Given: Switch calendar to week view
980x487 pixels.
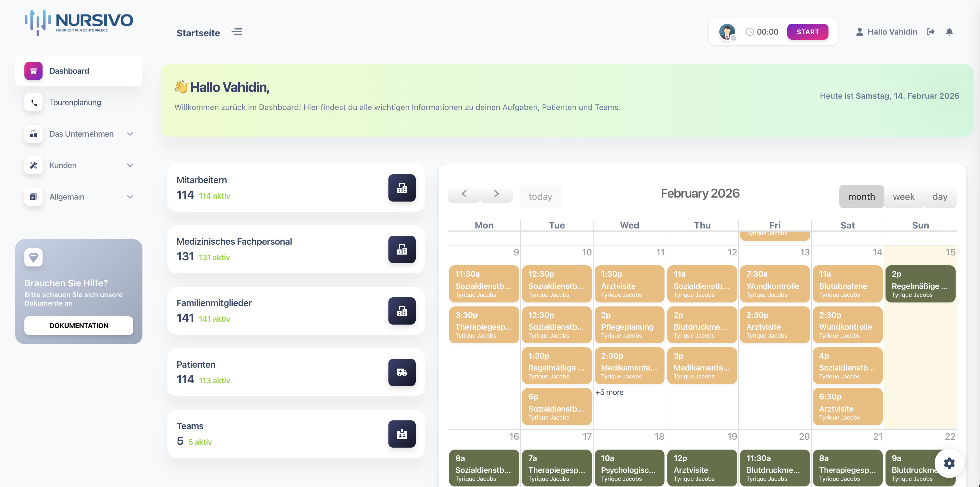Looking at the screenshot, I should point(903,196).
